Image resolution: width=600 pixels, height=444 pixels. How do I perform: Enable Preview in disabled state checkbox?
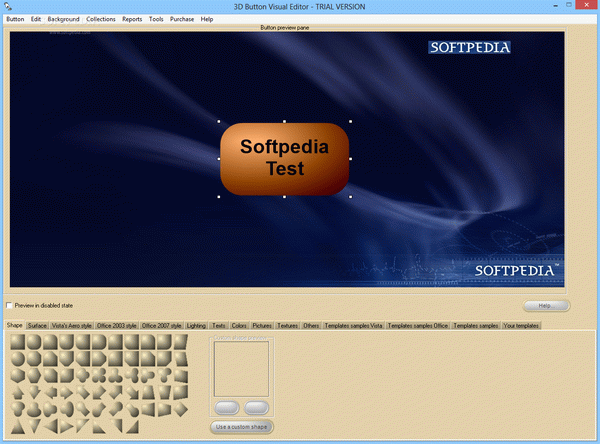tap(9, 305)
